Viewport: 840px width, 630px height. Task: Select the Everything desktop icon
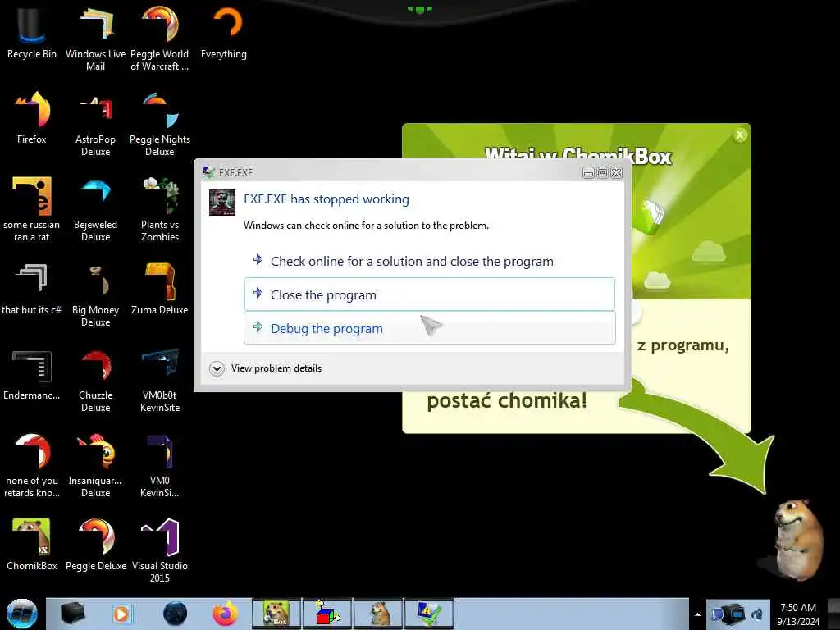[224, 32]
